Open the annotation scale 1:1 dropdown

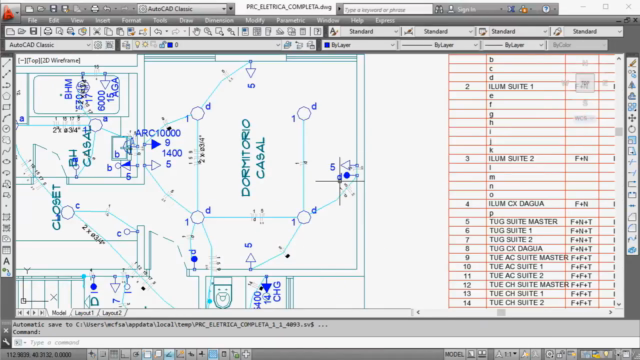[x=507, y=354]
